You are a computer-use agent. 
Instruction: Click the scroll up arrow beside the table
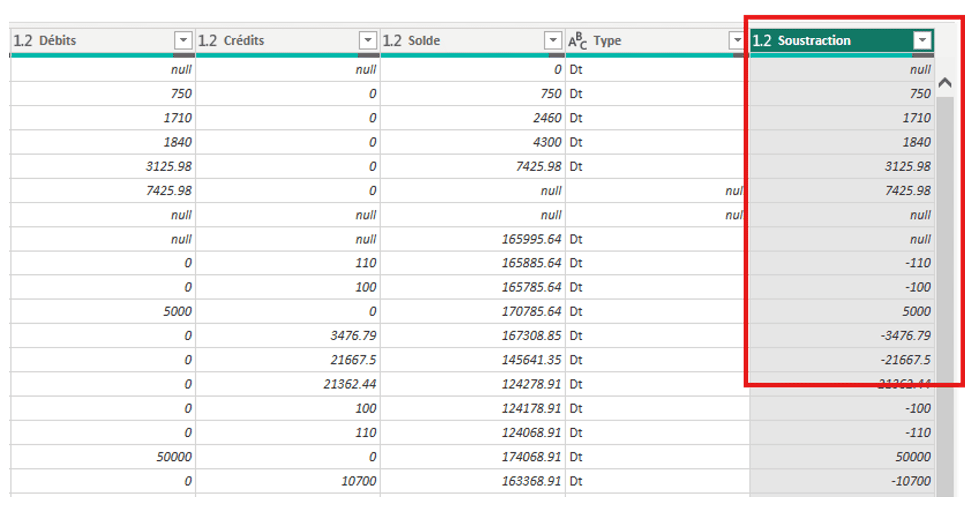pos(945,83)
